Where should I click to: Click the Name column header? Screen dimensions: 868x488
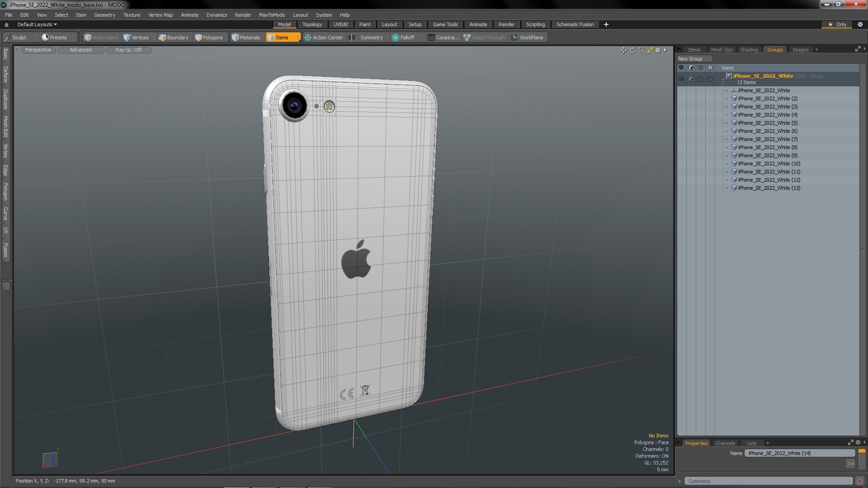click(x=727, y=68)
